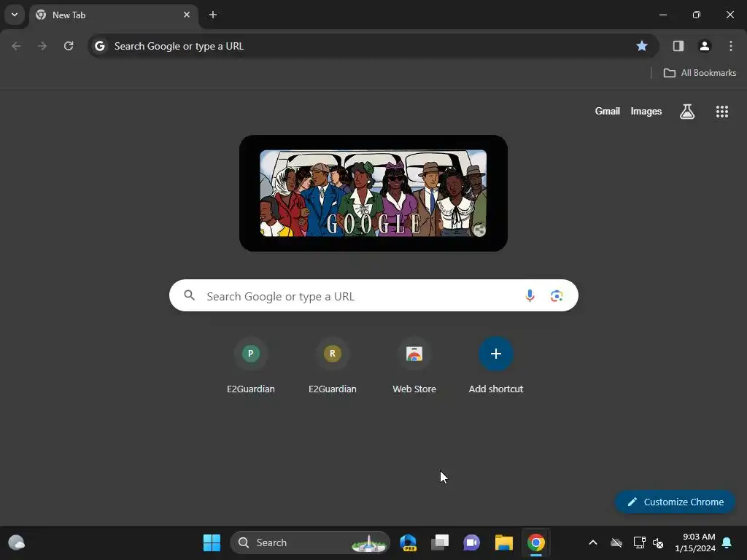Screen dimensions: 747x560
Task: Click the Google Doodle image
Action: tap(373, 193)
